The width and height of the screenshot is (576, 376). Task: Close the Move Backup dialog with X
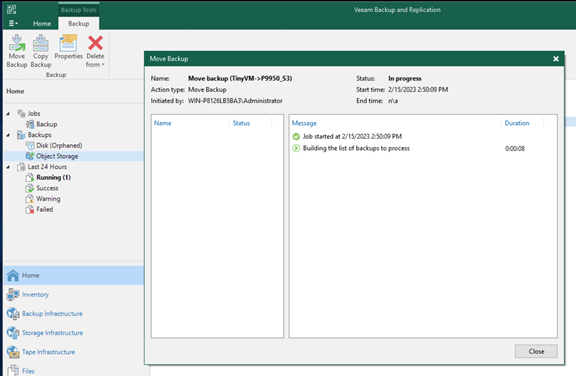point(556,59)
